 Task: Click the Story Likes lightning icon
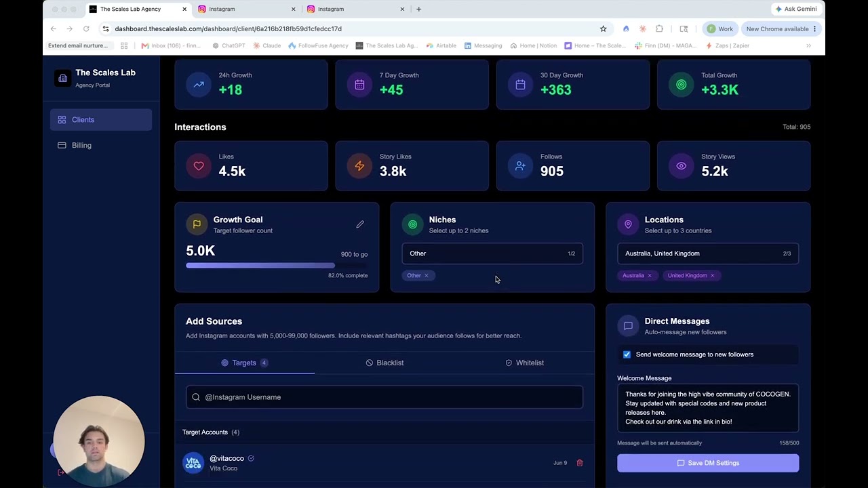point(359,166)
